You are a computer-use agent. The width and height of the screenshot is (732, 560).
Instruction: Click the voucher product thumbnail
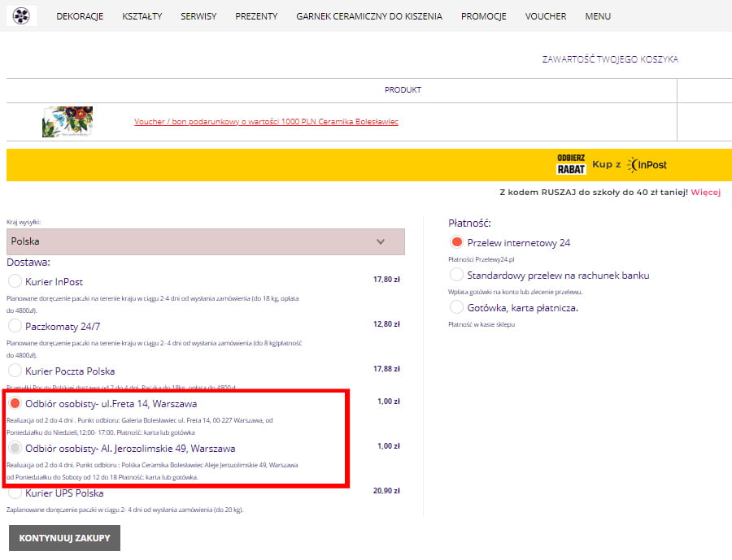68,121
